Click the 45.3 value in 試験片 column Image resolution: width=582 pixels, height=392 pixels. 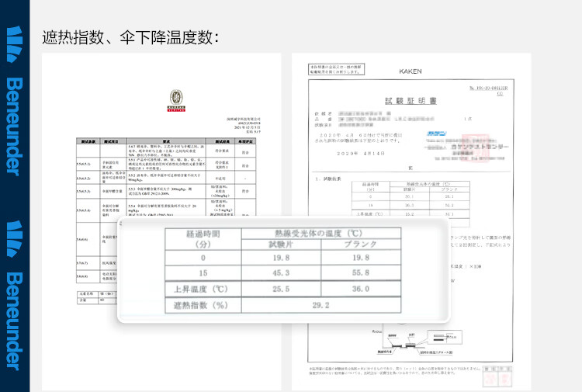(281, 272)
